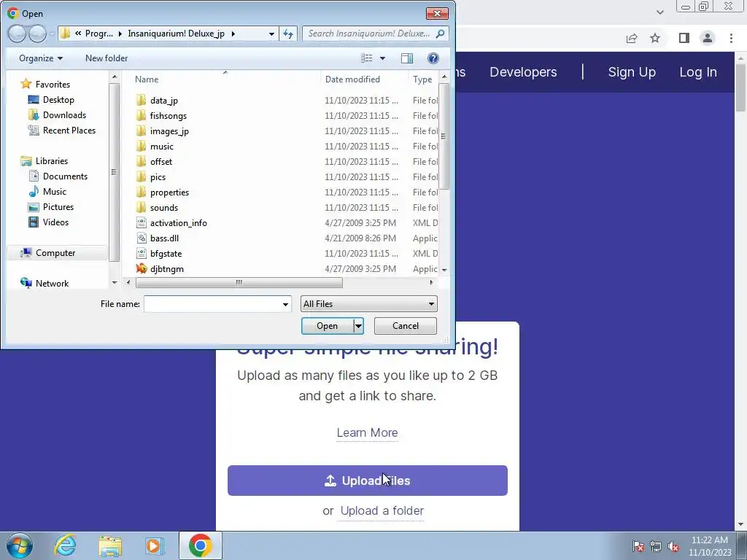Click Log In on website
747x560 pixels.
[x=698, y=72]
